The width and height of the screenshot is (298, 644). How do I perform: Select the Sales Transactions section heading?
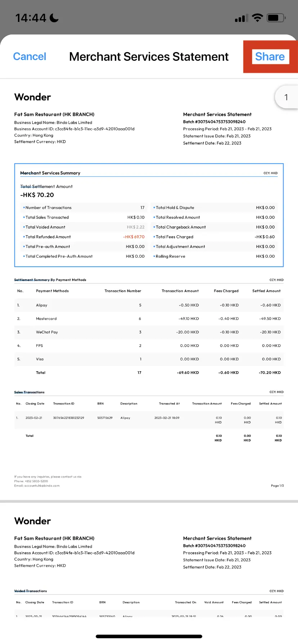[x=29, y=392]
